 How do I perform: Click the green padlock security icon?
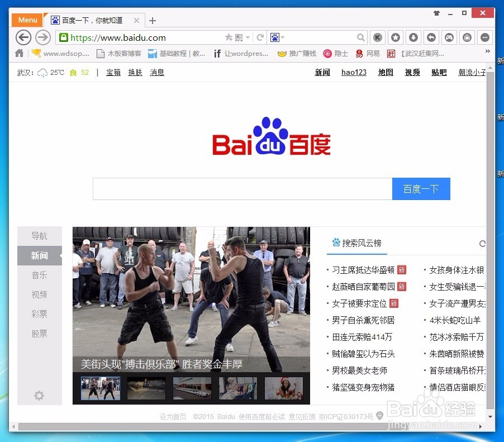tap(64, 37)
